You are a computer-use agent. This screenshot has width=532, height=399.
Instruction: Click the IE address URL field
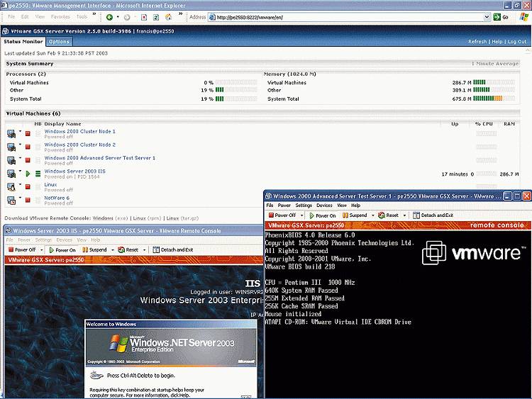coord(349,17)
